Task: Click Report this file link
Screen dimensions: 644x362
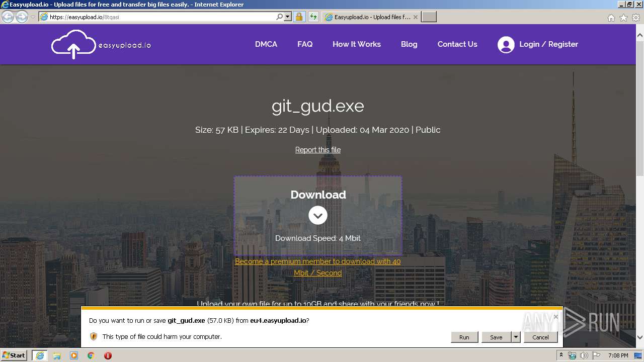Action: coord(318,150)
